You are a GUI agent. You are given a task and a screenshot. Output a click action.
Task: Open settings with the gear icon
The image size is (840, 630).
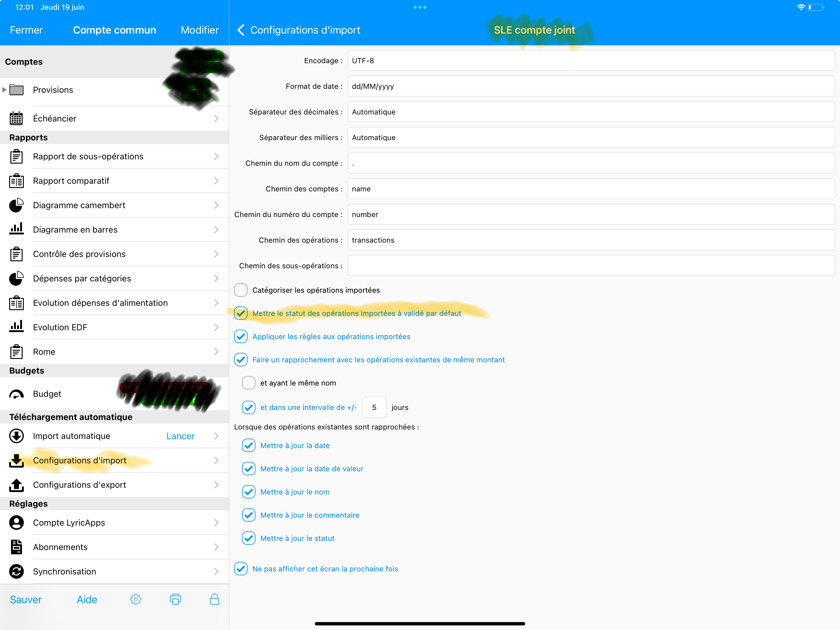coord(136,599)
